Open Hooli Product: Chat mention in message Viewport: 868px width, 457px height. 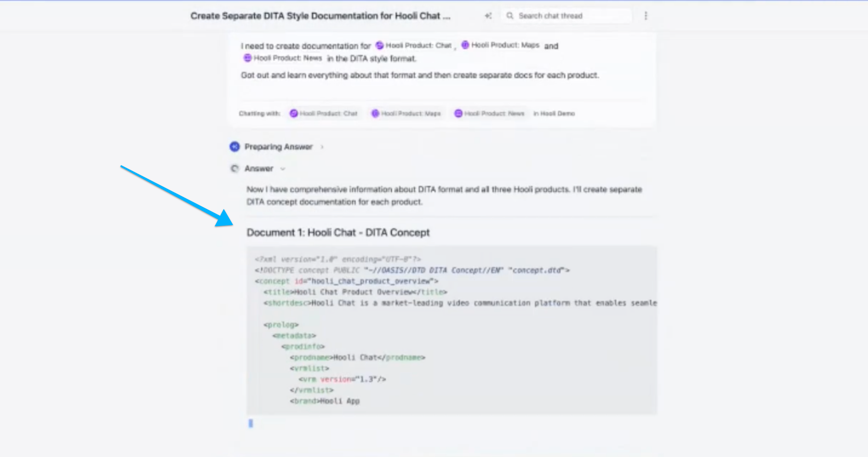pos(418,45)
